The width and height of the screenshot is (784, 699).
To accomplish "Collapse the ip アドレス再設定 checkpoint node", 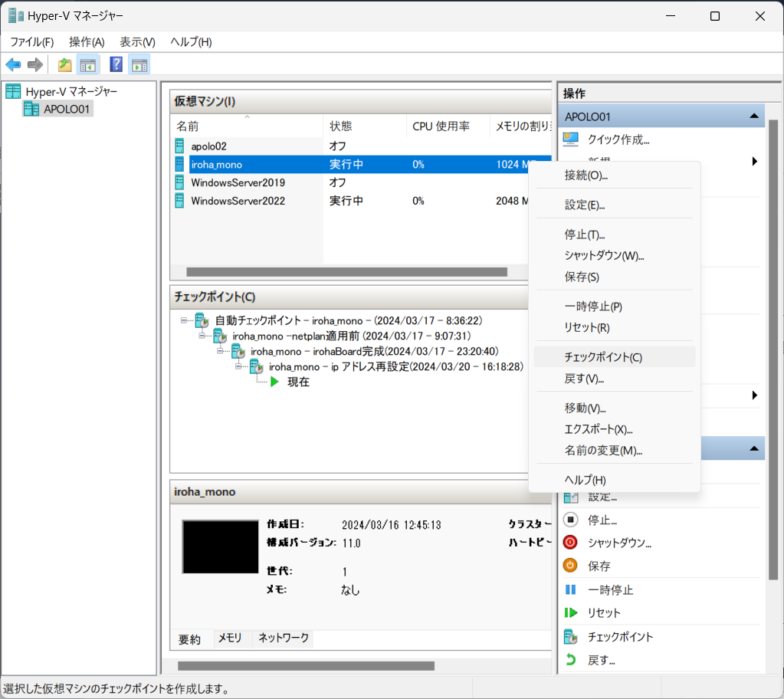I will pos(238,366).
